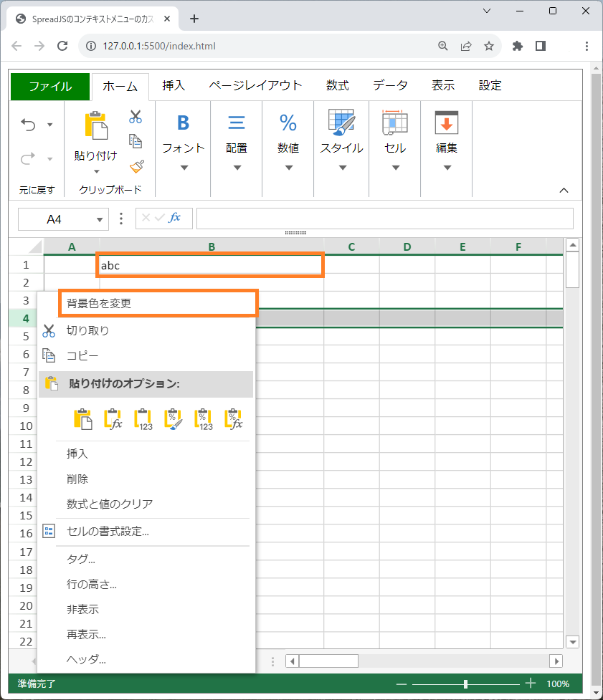The image size is (603, 700).
Task: Choose 行の高さ... in context menu
Action: tap(146, 585)
